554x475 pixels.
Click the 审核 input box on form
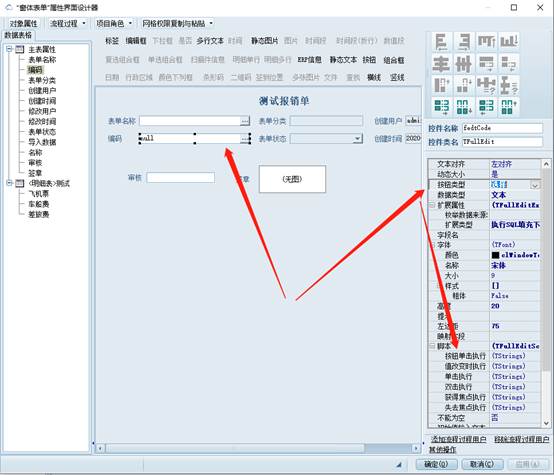(x=181, y=177)
